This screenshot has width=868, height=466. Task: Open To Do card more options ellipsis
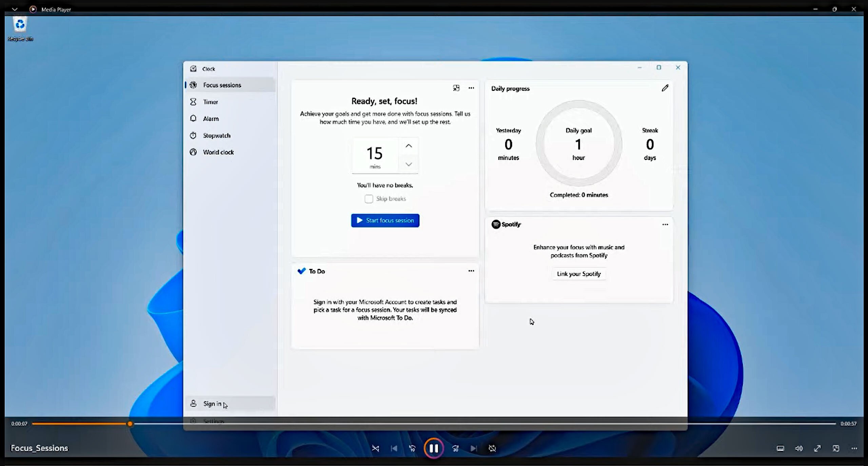(471, 271)
